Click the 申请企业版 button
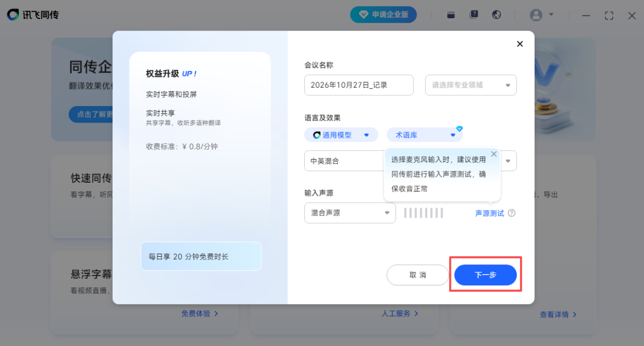This screenshot has width=644, height=346. coord(383,15)
